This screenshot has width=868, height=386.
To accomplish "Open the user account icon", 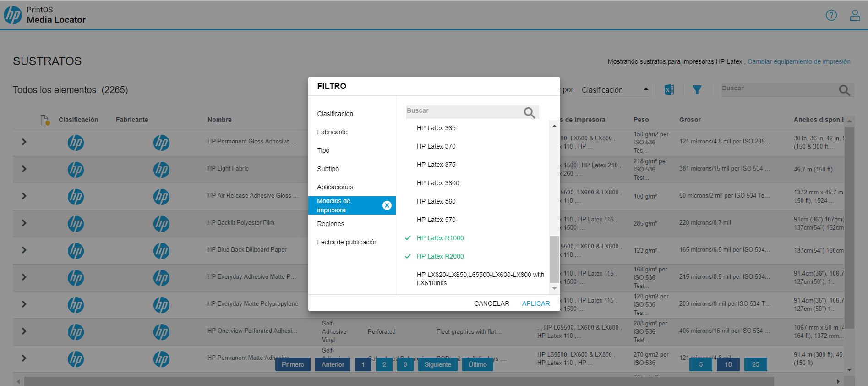I will (855, 15).
